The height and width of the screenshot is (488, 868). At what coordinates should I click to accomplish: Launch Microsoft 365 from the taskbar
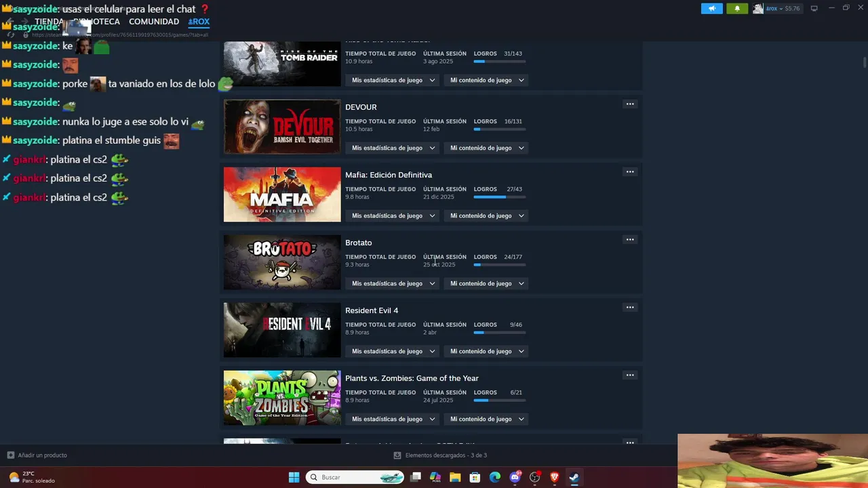[x=435, y=477]
